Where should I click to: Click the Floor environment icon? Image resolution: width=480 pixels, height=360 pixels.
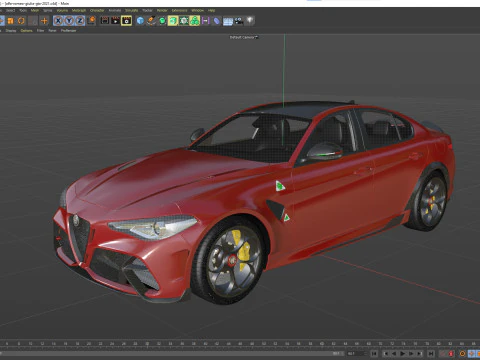pyautogui.click(x=228, y=21)
